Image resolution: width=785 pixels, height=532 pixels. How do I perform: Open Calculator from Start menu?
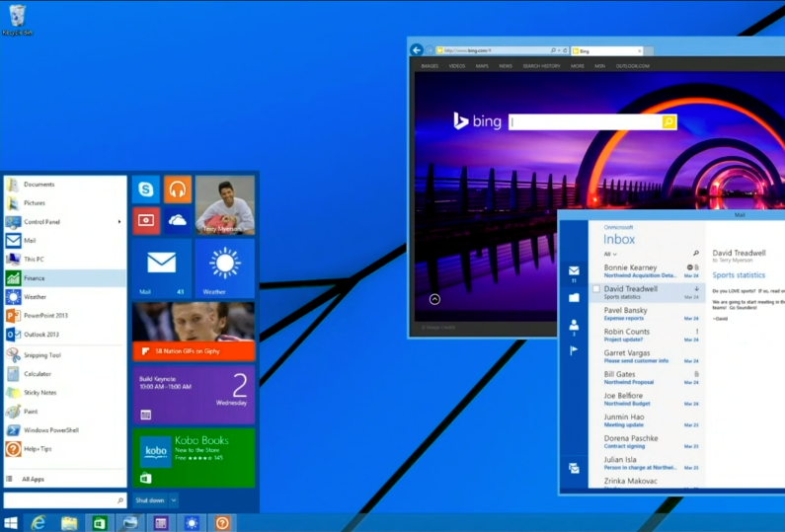pyautogui.click(x=65, y=374)
